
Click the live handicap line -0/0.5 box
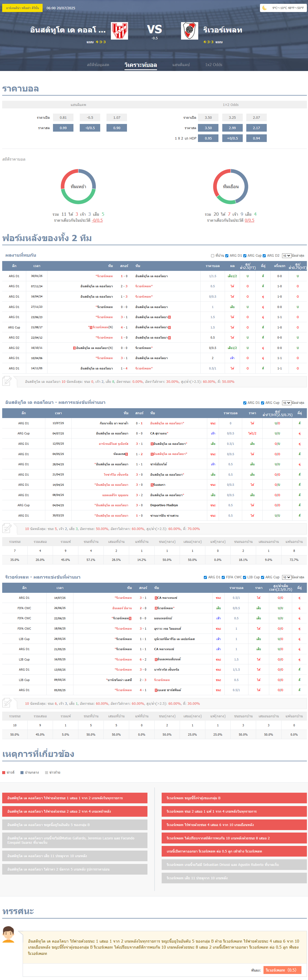[x=90, y=128]
